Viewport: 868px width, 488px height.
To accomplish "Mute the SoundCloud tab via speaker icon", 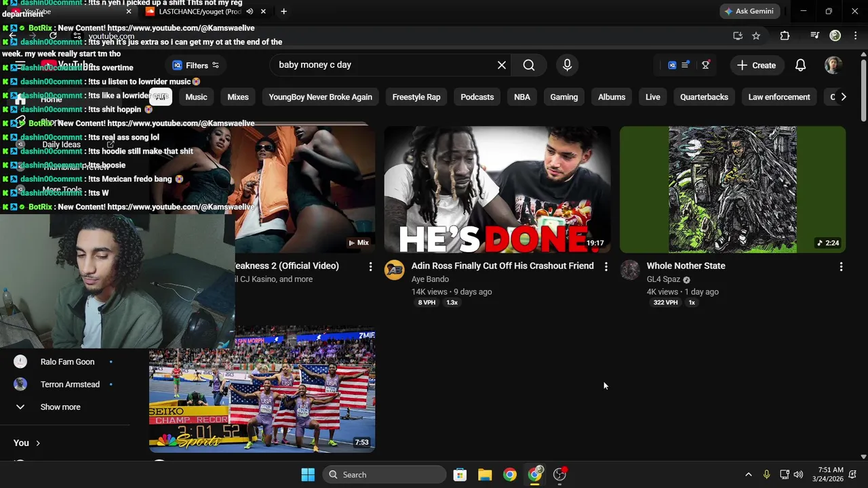I will click(x=250, y=12).
